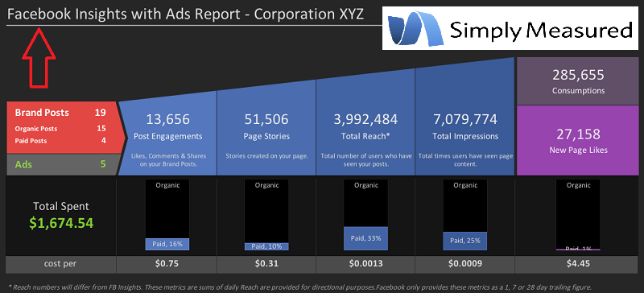Click the $0.75 cost per cell
The width and height of the screenshot is (644, 293).
point(167,264)
